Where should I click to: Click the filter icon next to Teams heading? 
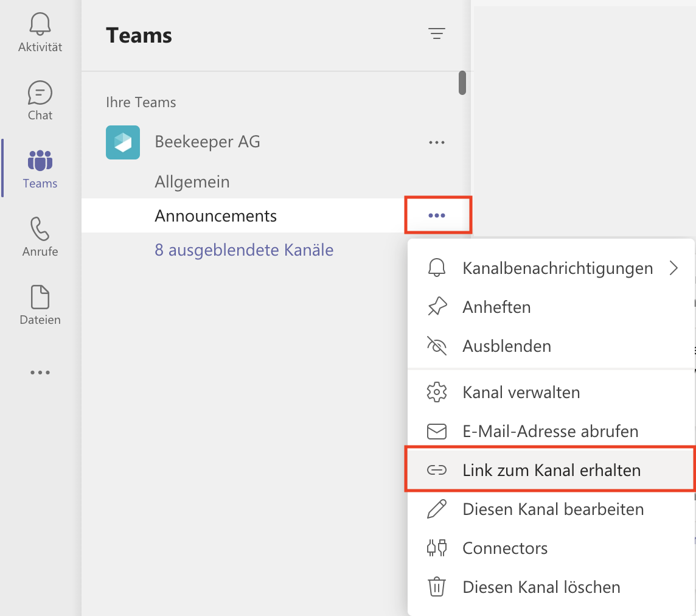coord(437,33)
